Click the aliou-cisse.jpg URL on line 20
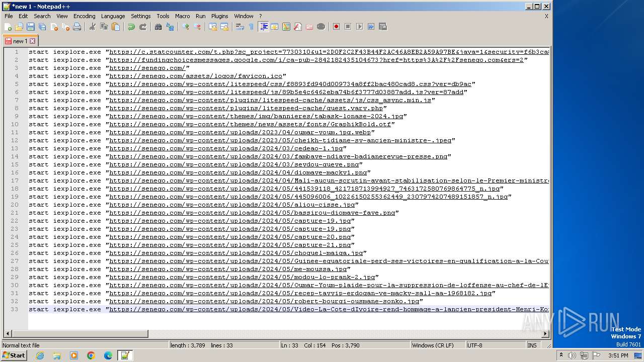The image size is (644, 362). (x=232, y=205)
